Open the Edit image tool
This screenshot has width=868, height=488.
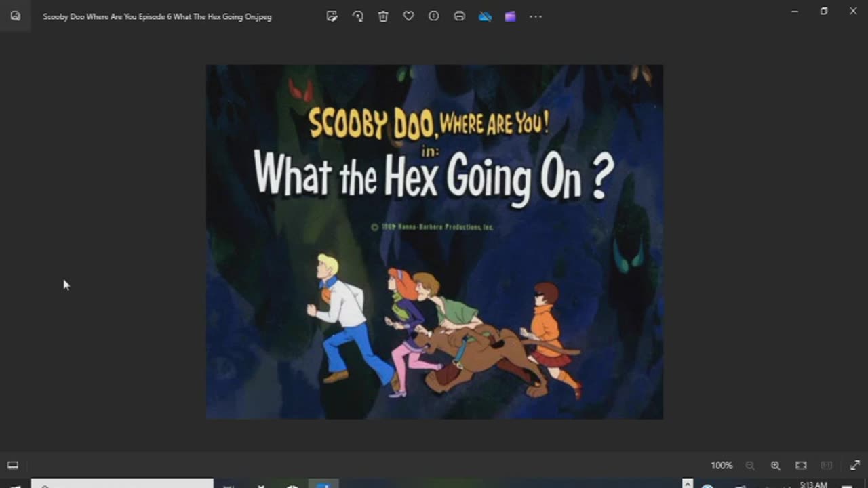click(x=332, y=16)
